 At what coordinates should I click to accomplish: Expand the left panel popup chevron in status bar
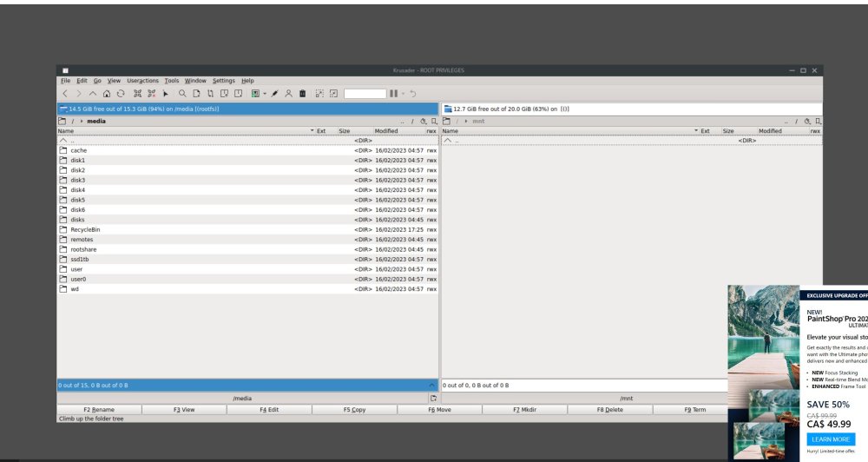pos(432,385)
